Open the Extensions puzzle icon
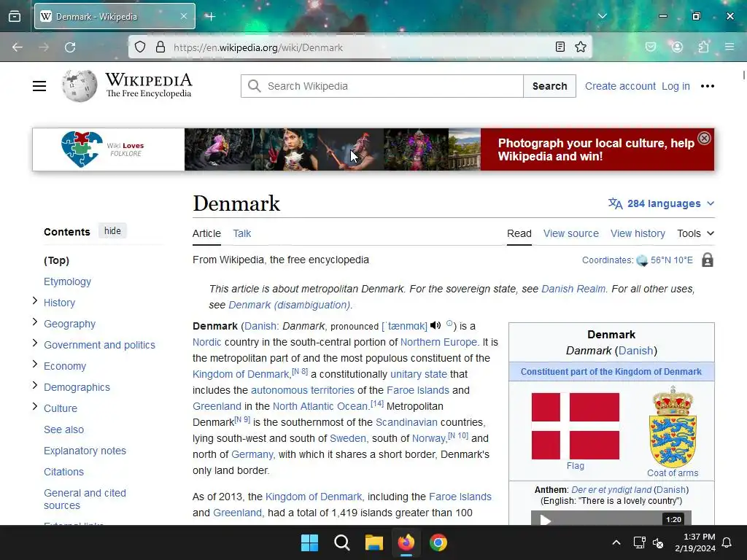This screenshot has height=560, width=747. click(x=704, y=47)
